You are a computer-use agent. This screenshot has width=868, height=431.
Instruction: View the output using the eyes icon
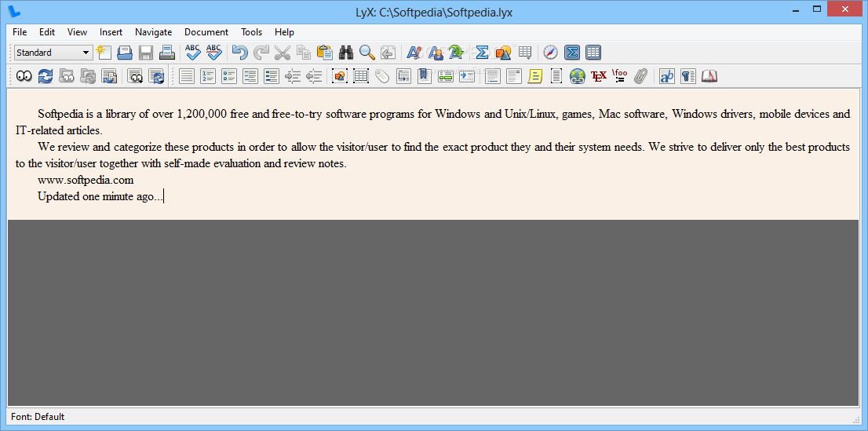click(x=24, y=76)
